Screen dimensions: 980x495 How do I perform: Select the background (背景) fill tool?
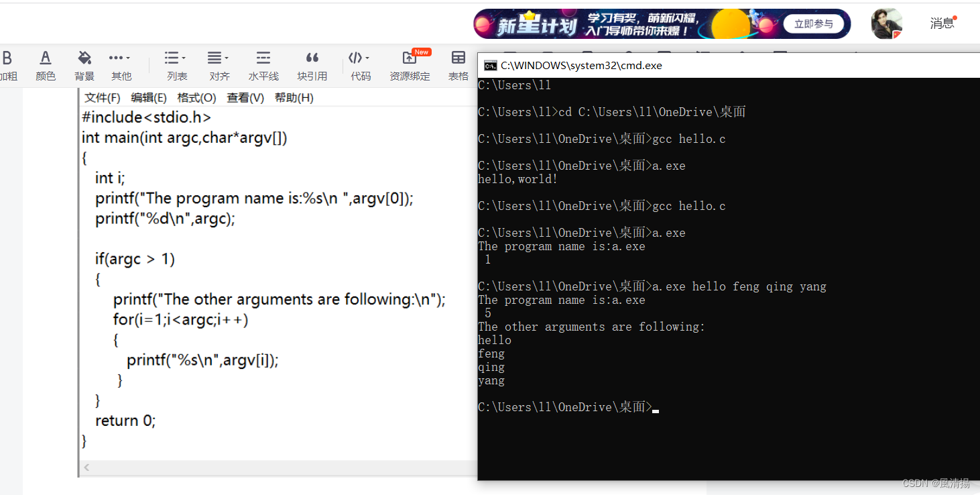[x=84, y=66]
